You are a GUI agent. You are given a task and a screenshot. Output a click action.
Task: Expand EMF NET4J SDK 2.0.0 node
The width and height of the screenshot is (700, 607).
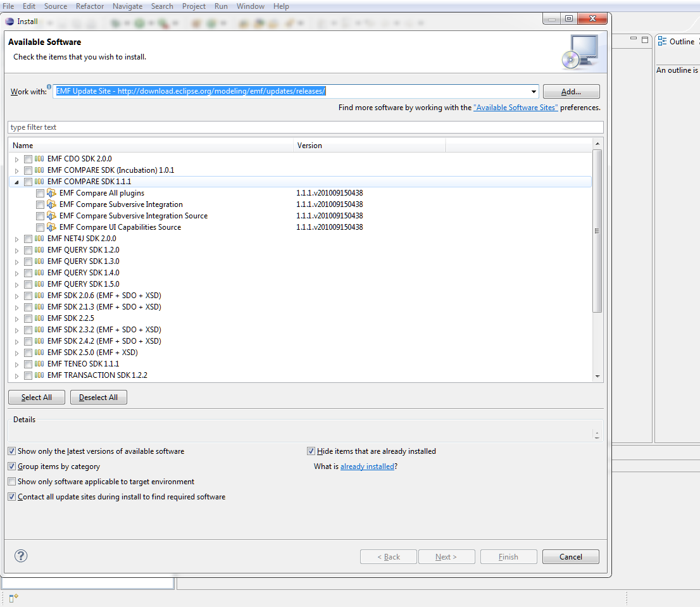16,239
